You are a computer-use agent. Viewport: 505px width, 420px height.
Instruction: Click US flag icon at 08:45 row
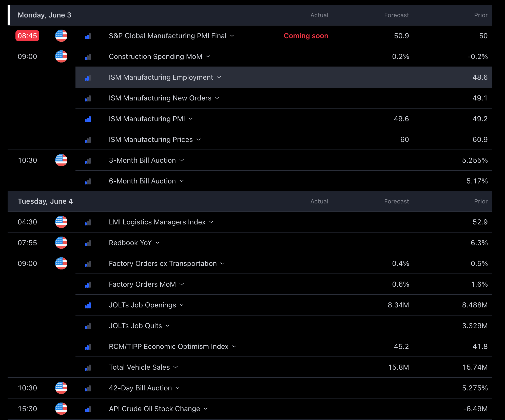[61, 36]
